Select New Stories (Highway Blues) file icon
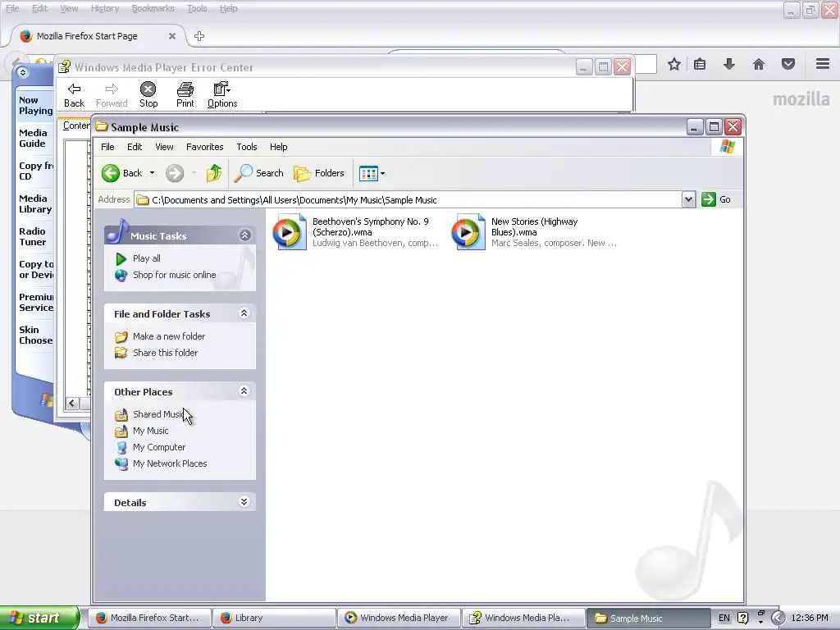Viewport: 840px width, 630px height. (468, 232)
